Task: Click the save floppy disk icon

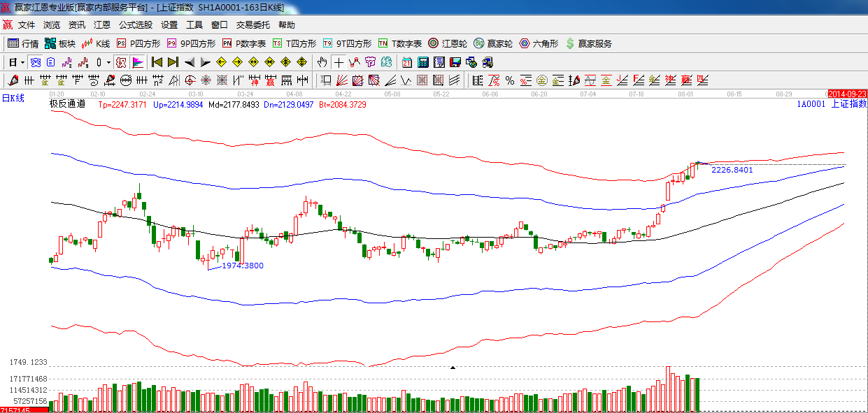Action: pos(455,62)
